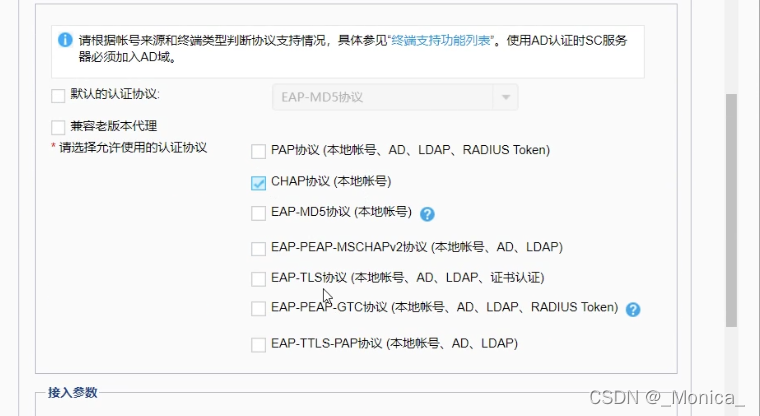Click the PAP协议 (本地帐号、AD、LDAP、RADIUS Token) label
Screen dimensions: 760x416
pyautogui.click(x=411, y=150)
